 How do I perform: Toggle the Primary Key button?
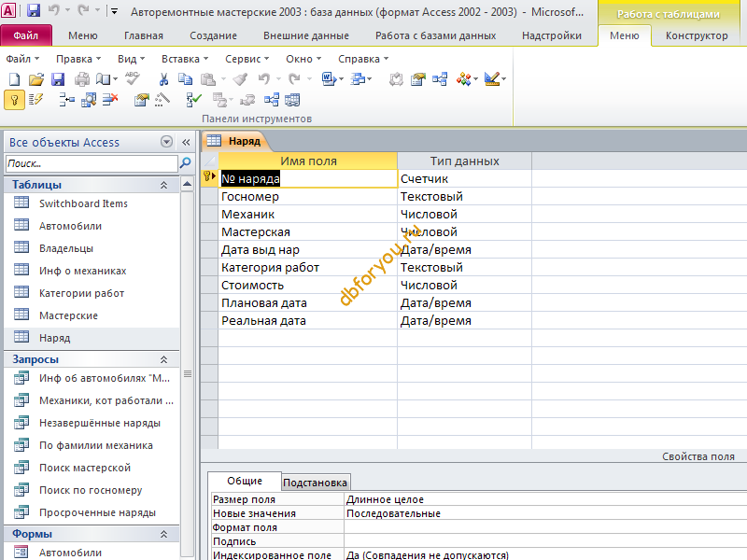(x=15, y=100)
